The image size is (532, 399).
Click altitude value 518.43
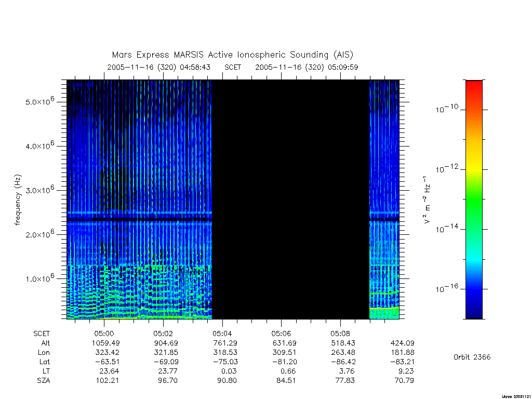click(x=343, y=343)
